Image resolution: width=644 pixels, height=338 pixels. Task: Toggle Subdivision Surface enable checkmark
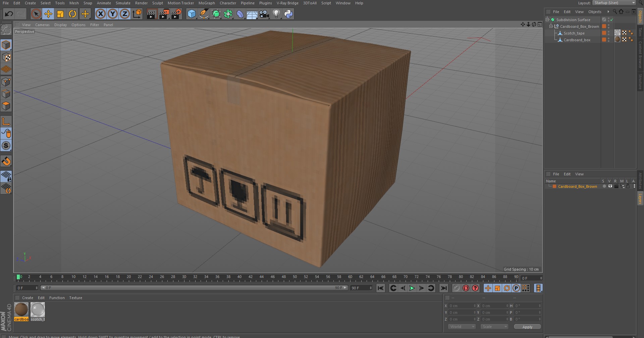[611, 20]
